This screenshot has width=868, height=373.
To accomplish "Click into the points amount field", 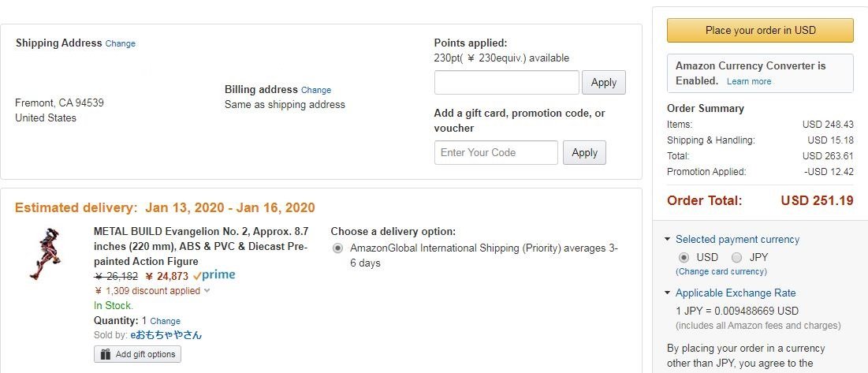I will [x=506, y=83].
